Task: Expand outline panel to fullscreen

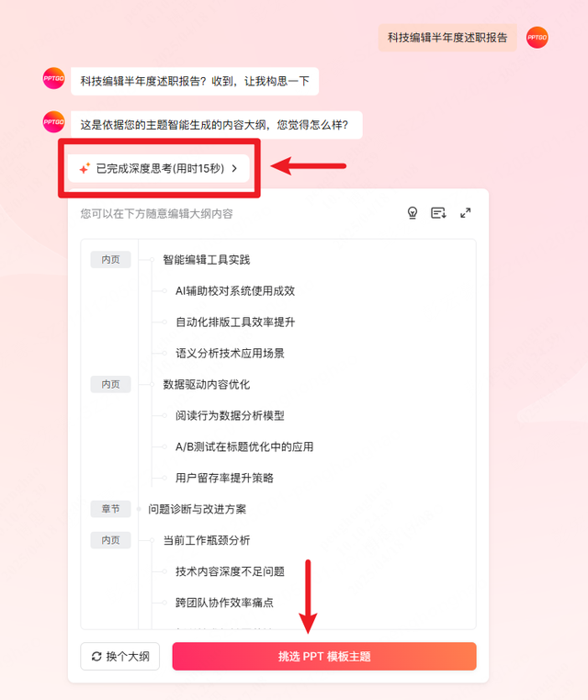Action: click(x=465, y=213)
